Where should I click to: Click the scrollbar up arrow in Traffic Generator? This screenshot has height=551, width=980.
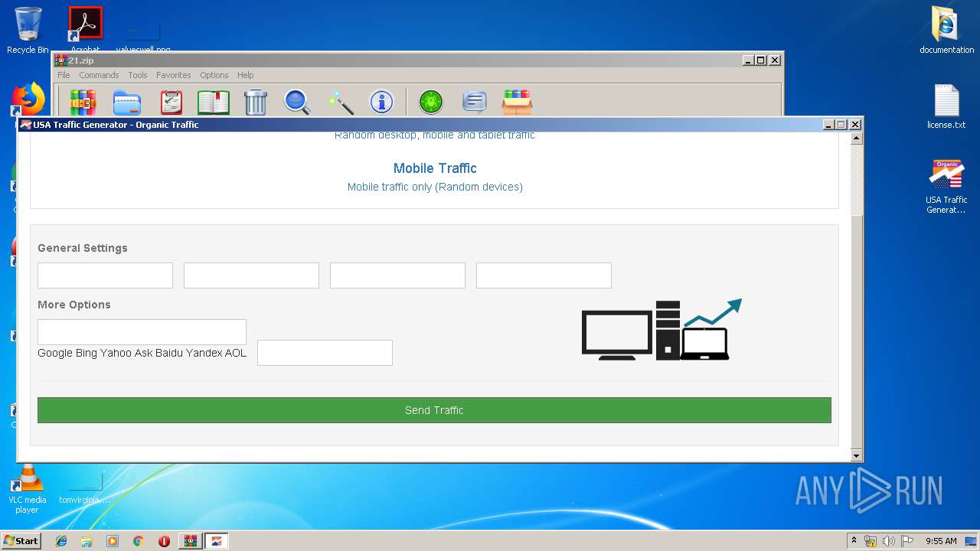pyautogui.click(x=857, y=139)
